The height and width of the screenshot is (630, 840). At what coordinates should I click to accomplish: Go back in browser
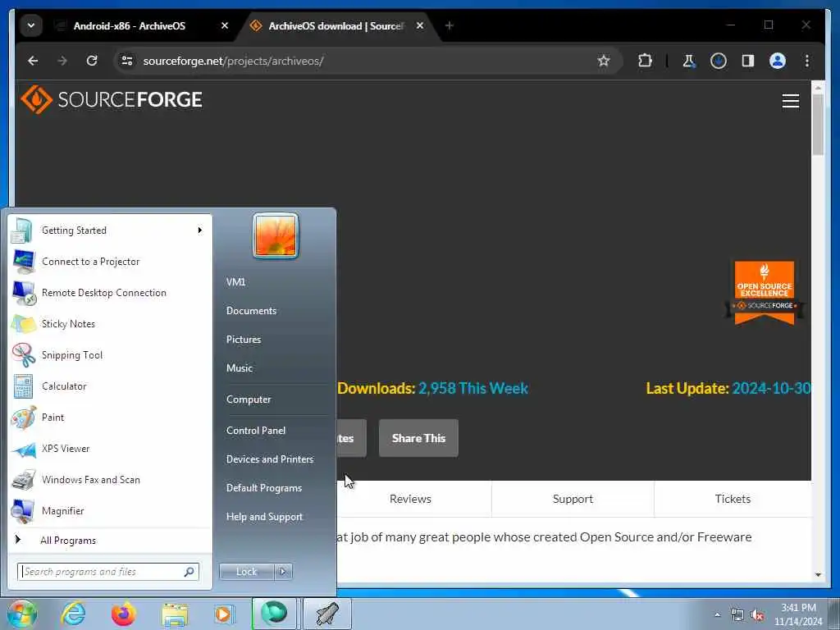pyautogui.click(x=33, y=61)
